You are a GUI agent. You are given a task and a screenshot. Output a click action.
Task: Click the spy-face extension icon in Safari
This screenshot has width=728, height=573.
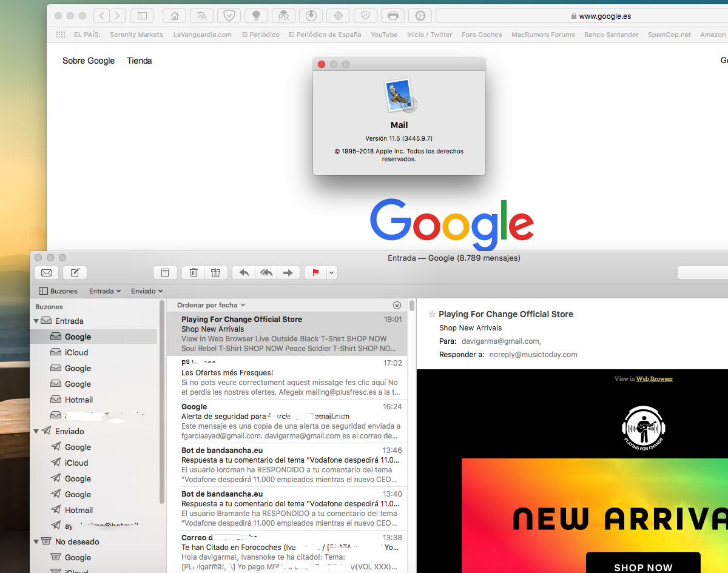point(283,16)
